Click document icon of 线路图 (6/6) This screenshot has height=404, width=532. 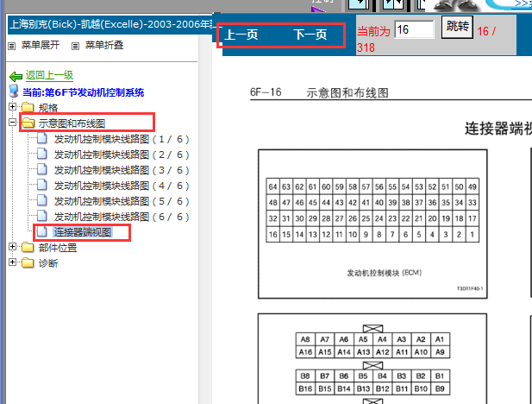(42, 216)
